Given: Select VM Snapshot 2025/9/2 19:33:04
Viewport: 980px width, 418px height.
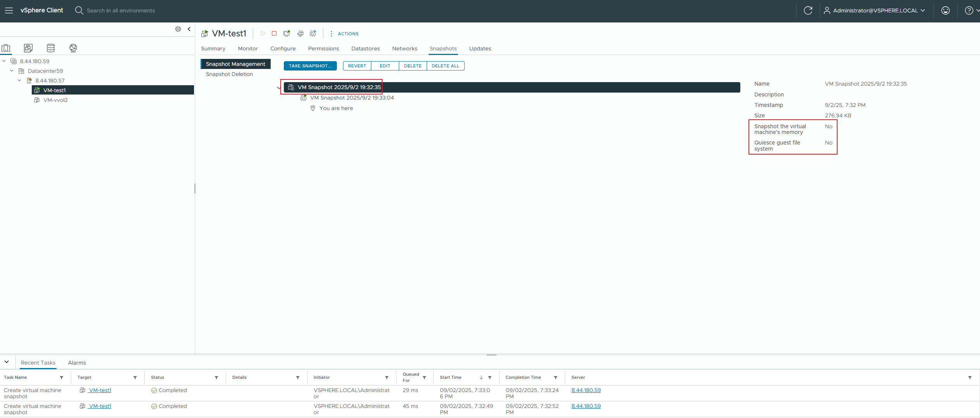Looking at the screenshot, I should [x=352, y=98].
